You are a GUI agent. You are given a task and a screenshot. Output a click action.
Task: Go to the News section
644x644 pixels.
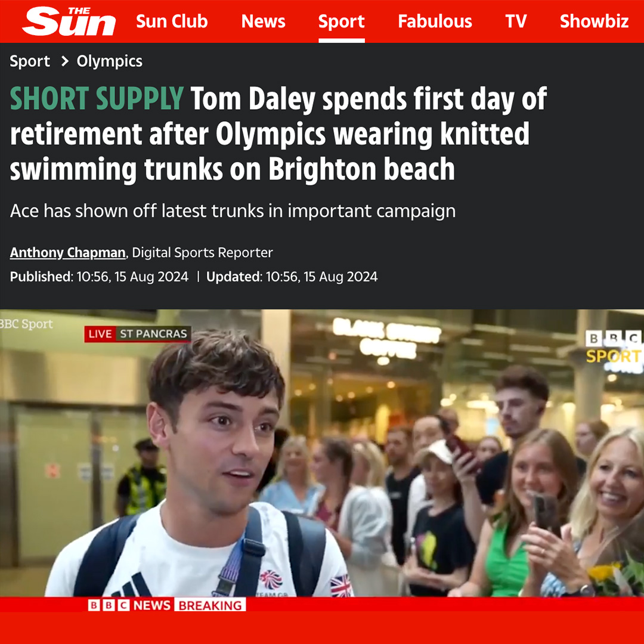click(x=264, y=21)
